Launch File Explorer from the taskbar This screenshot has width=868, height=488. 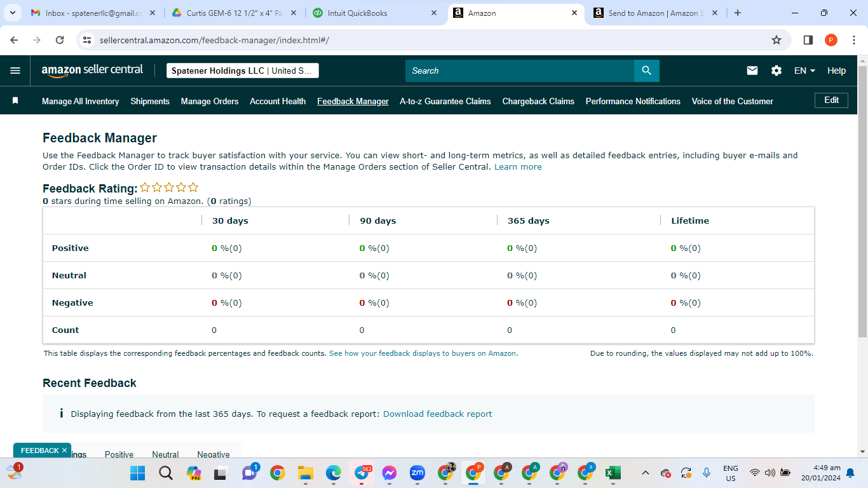(x=306, y=473)
